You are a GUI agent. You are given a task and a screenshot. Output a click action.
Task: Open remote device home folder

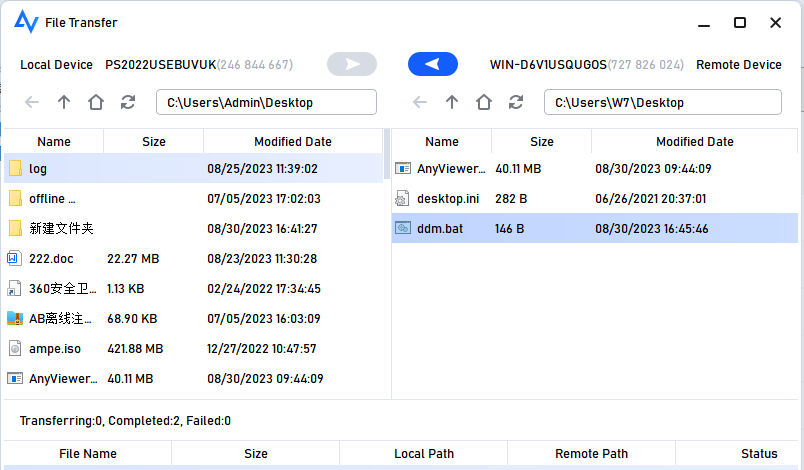(484, 102)
